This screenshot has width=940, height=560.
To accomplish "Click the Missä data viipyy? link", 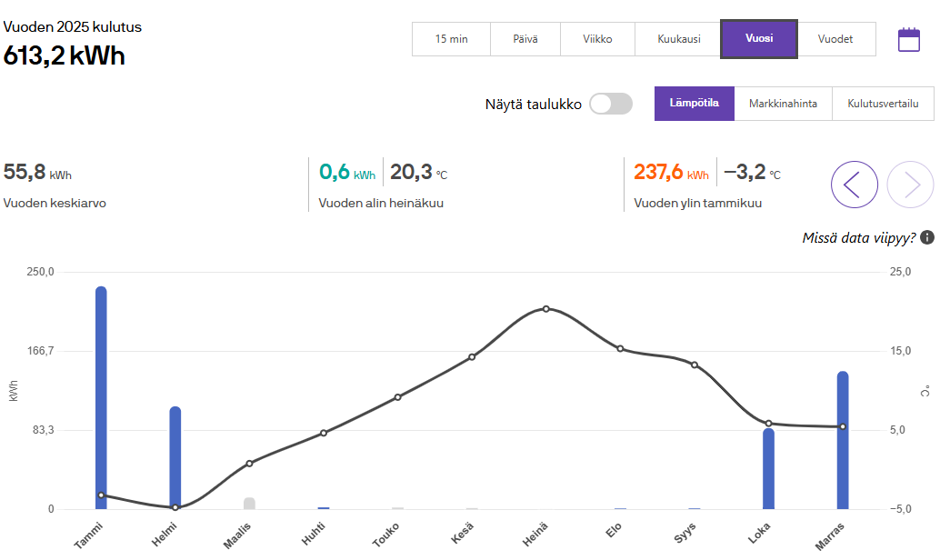I will pyautogui.click(x=858, y=237).
